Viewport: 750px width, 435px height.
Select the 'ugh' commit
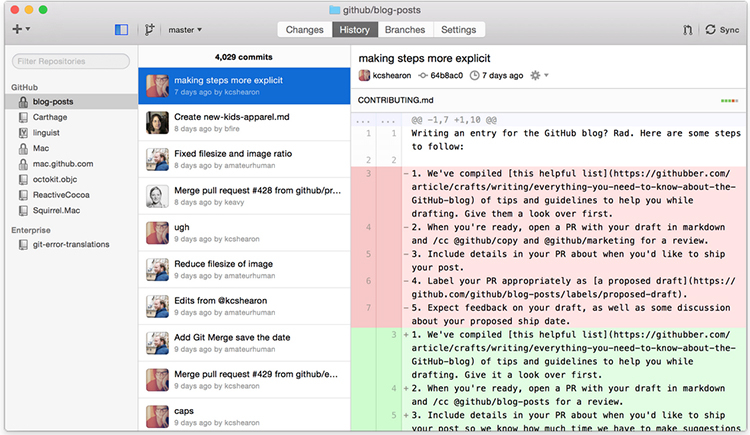click(x=244, y=233)
